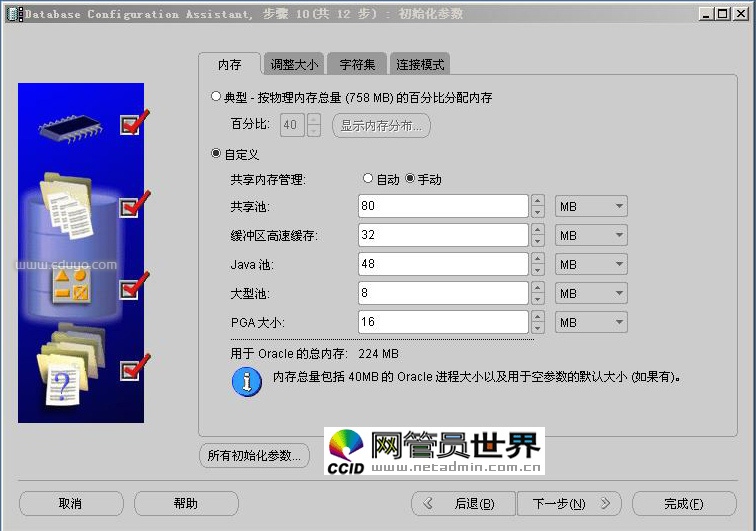Viewport: 756px width, 531px height.
Task: Click the 完成(F) button
Action: pos(684,504)
